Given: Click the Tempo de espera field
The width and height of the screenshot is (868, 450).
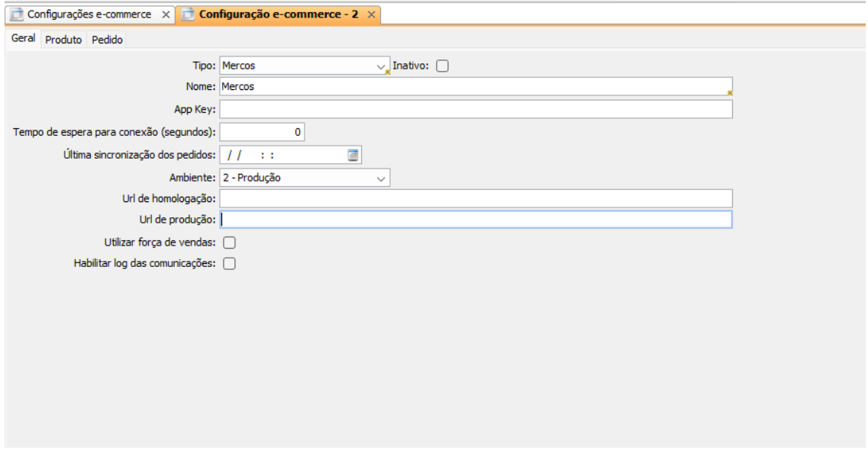Looking at the screenshot, I should point(262,133).
